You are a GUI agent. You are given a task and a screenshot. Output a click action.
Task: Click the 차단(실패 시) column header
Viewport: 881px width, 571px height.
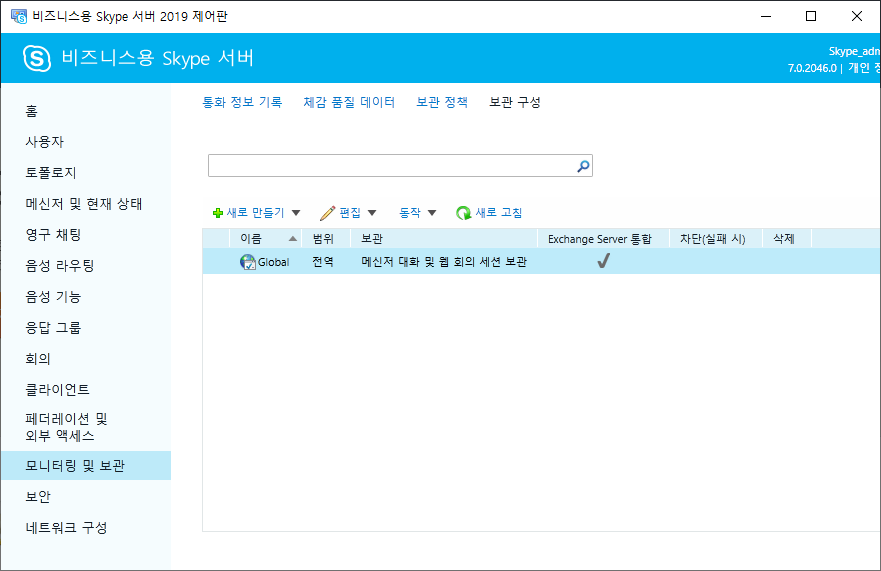(x=713, y=239)
